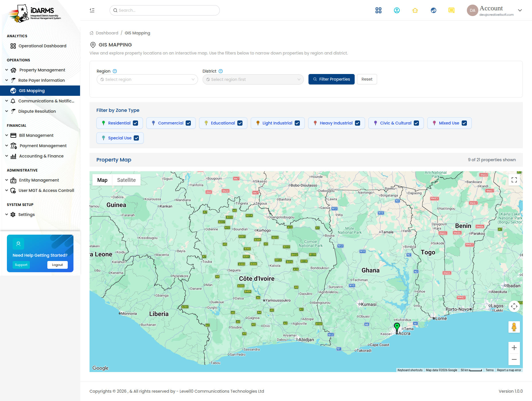Select the Map view tab

[102, 180]
